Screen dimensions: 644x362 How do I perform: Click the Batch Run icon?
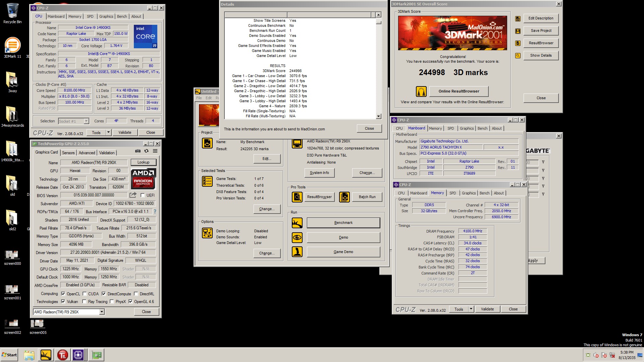344,197
